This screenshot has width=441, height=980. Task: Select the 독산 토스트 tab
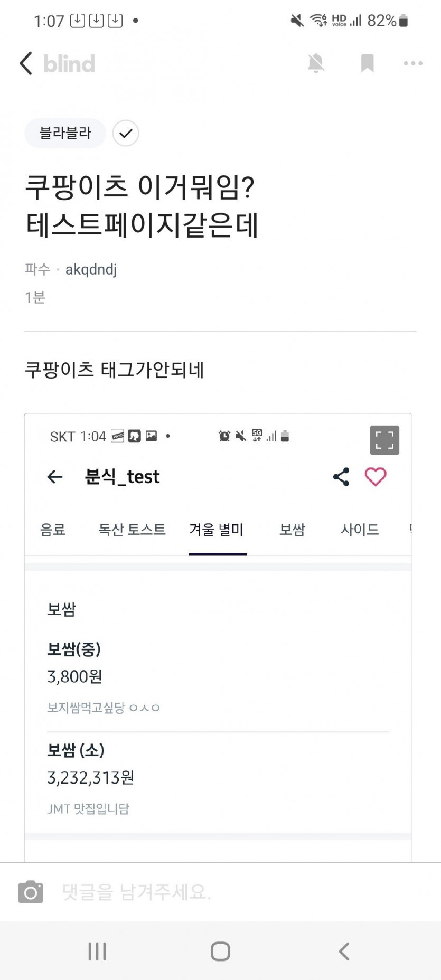coord(132,530)
